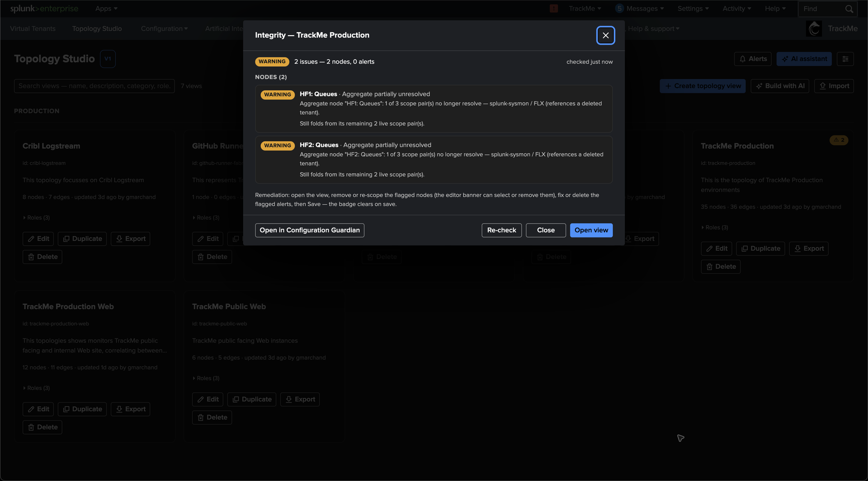Screen dimensions: 868x481
Task: Click the V1 version badge
Action: (x=108, y=59)
